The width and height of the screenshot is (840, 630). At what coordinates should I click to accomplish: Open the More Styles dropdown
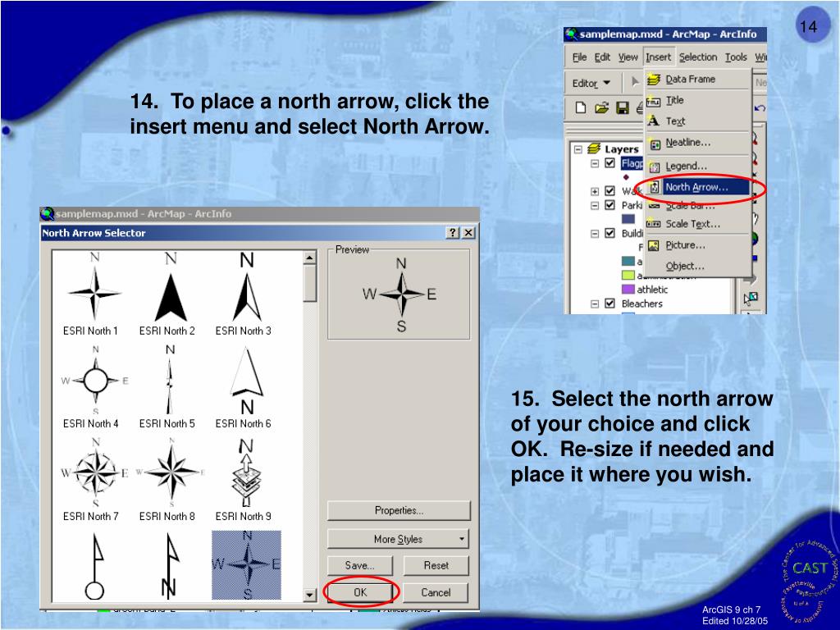tap(398, 539)
